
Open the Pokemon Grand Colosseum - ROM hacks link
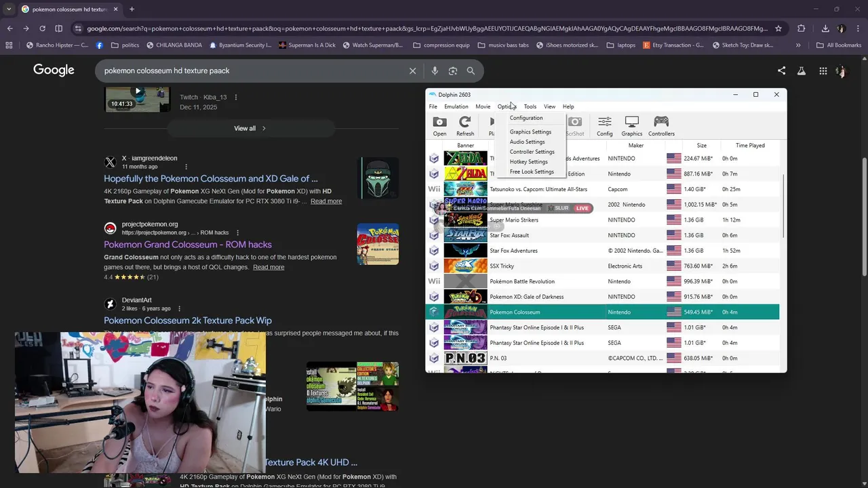(188, 245)
